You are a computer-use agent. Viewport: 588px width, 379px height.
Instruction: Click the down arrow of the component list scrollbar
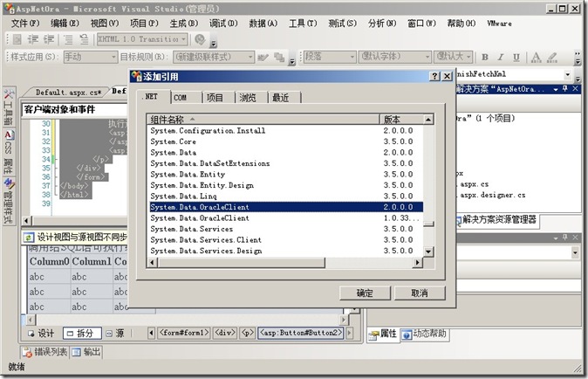428,252
